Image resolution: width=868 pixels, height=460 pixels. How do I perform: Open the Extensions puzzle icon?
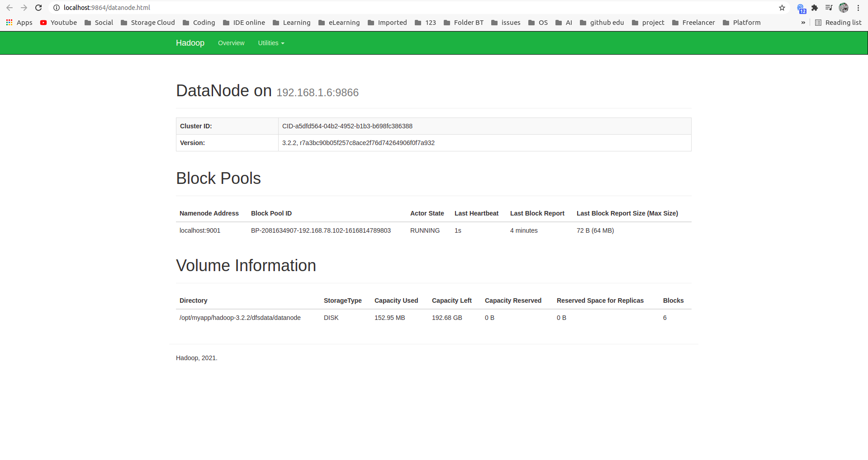coord(815,8)
